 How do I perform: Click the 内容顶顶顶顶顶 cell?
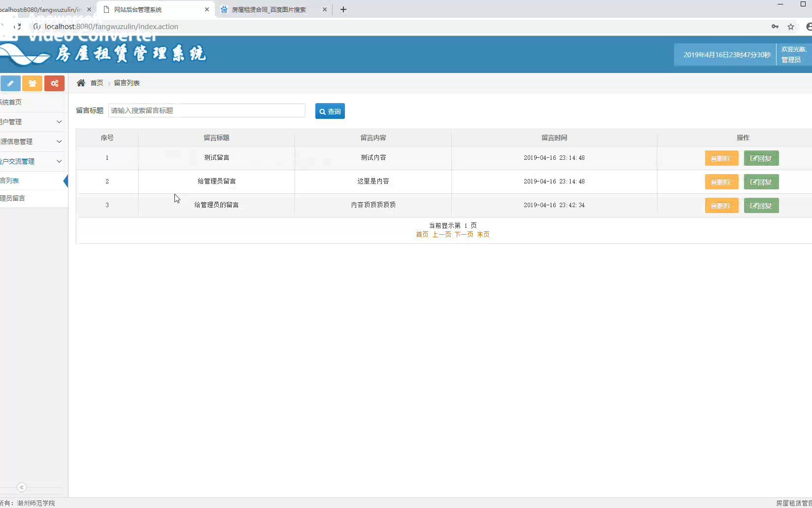point(373,205)
